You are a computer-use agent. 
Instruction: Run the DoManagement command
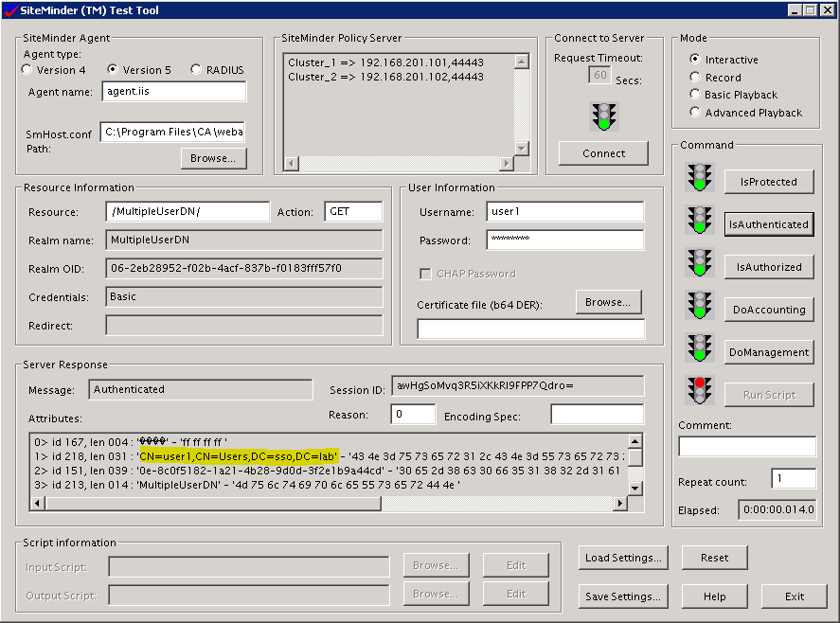tap(769, 352)
